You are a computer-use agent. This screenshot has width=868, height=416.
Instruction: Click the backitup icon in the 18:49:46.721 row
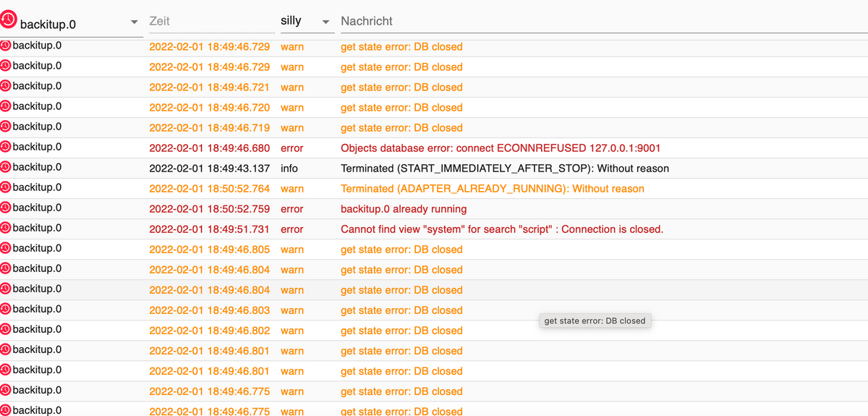pos(6,86)
